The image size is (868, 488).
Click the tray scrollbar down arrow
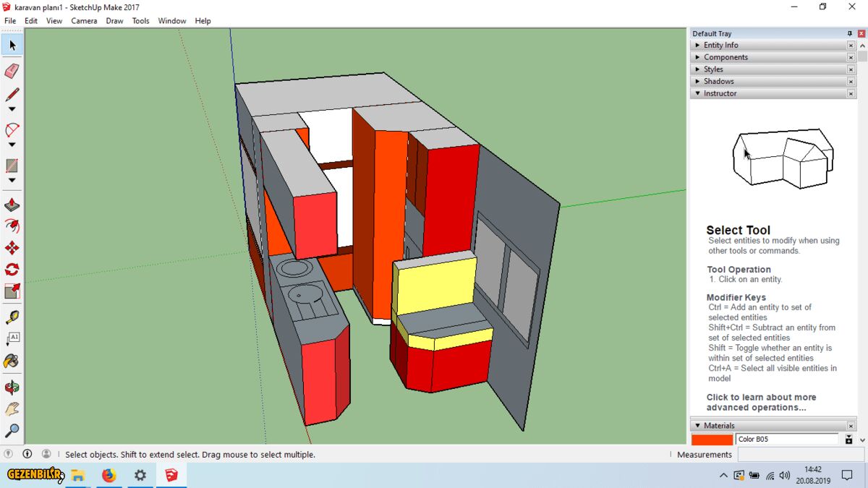pos(863,440)
